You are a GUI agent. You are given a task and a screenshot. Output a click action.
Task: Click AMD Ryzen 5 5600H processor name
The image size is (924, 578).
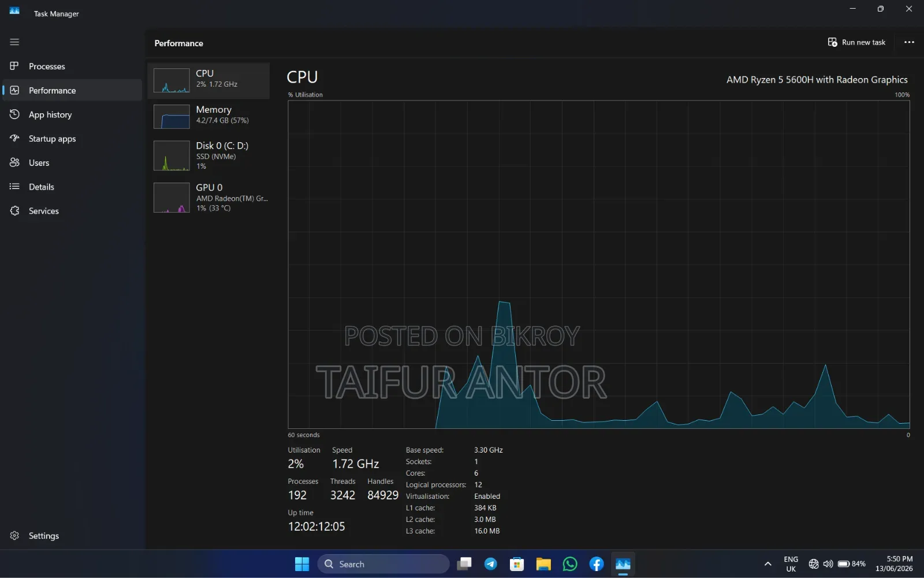tap(817, 80)
